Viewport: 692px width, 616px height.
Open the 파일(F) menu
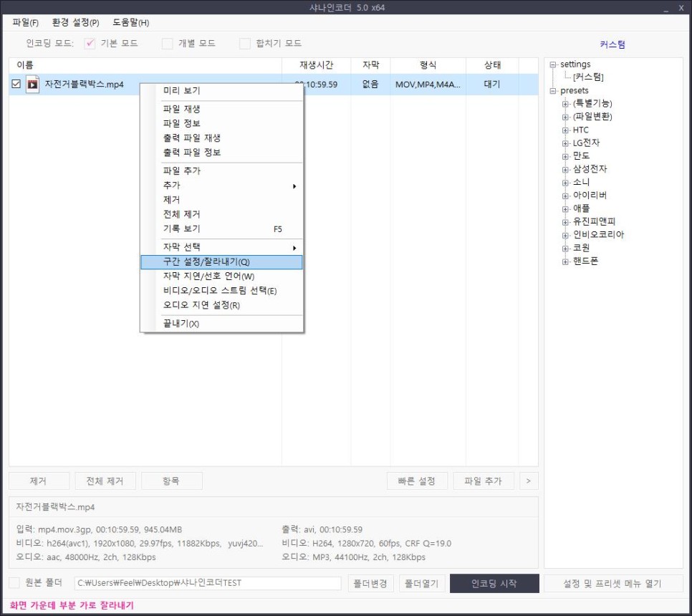click(x=25, y=22)
